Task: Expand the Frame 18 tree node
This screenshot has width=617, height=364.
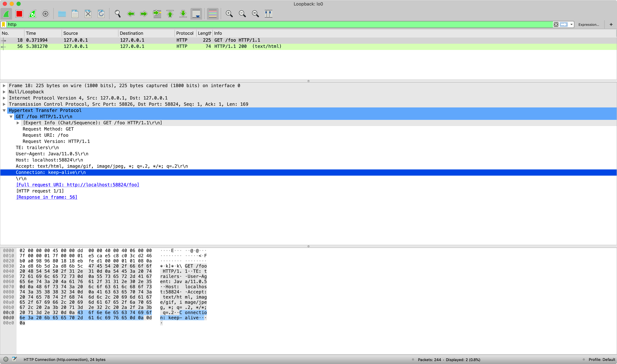Action: pos(4,86)
